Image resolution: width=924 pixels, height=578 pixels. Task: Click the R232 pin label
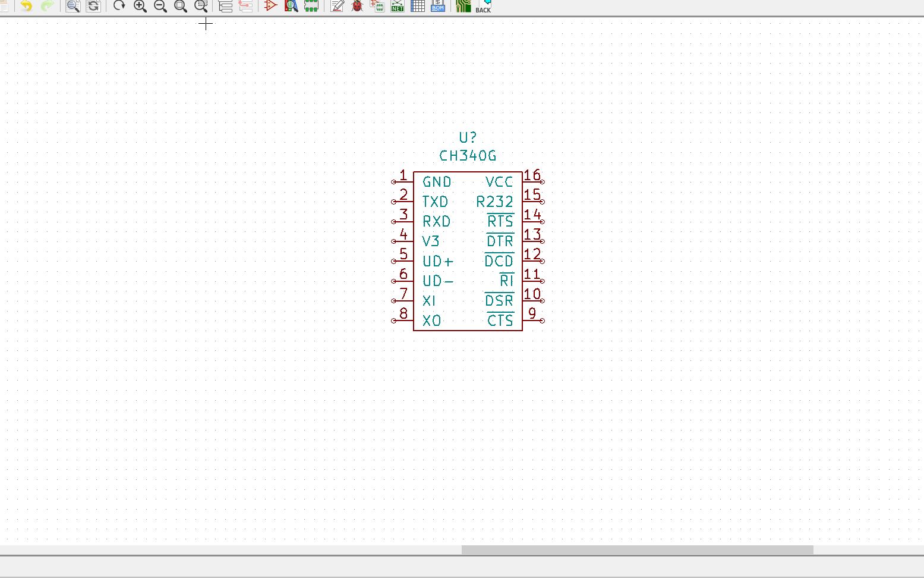pos(494,202)
